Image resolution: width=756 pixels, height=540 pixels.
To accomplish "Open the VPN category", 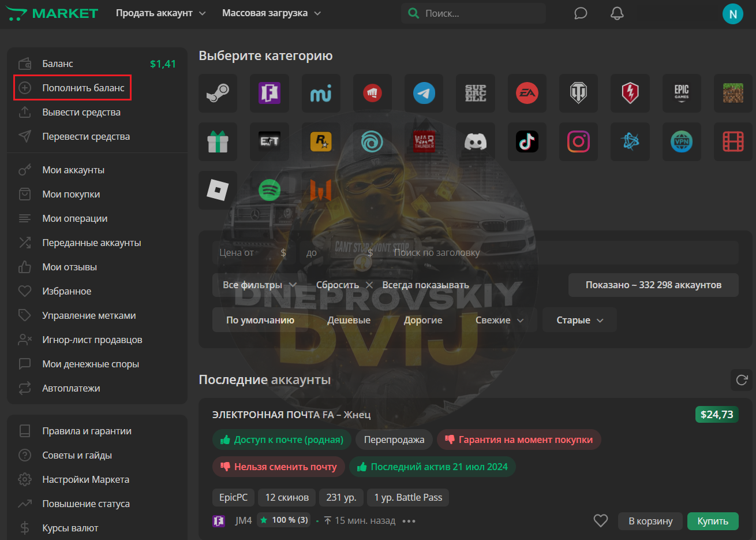I will [x=682, y=141].
